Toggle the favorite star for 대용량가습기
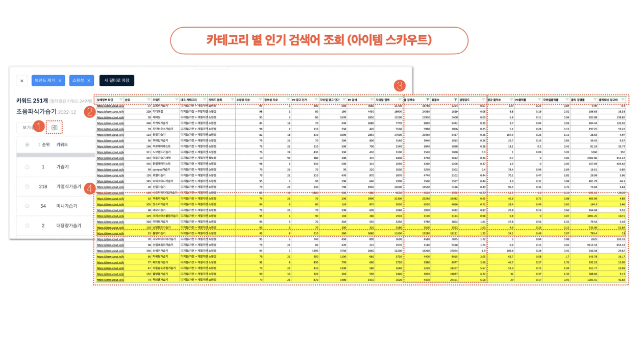 pos(27,225)
